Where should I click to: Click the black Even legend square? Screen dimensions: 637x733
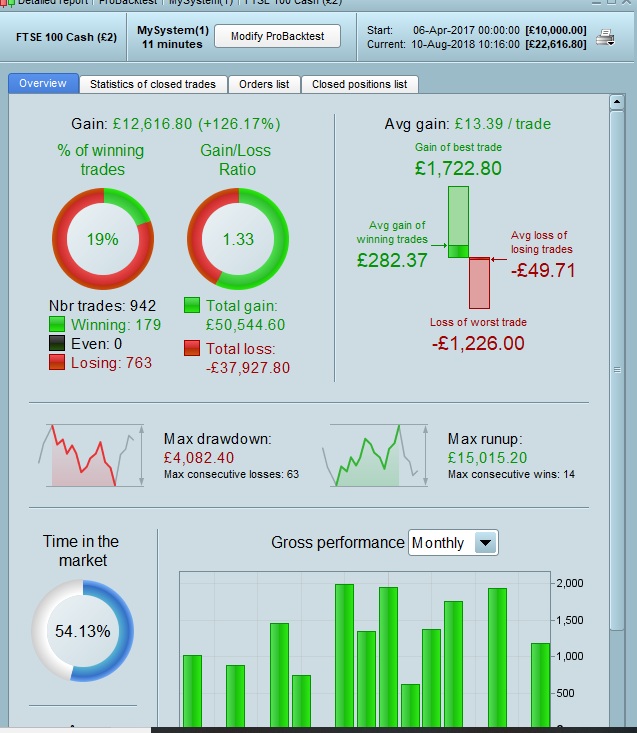click(57, 343)
